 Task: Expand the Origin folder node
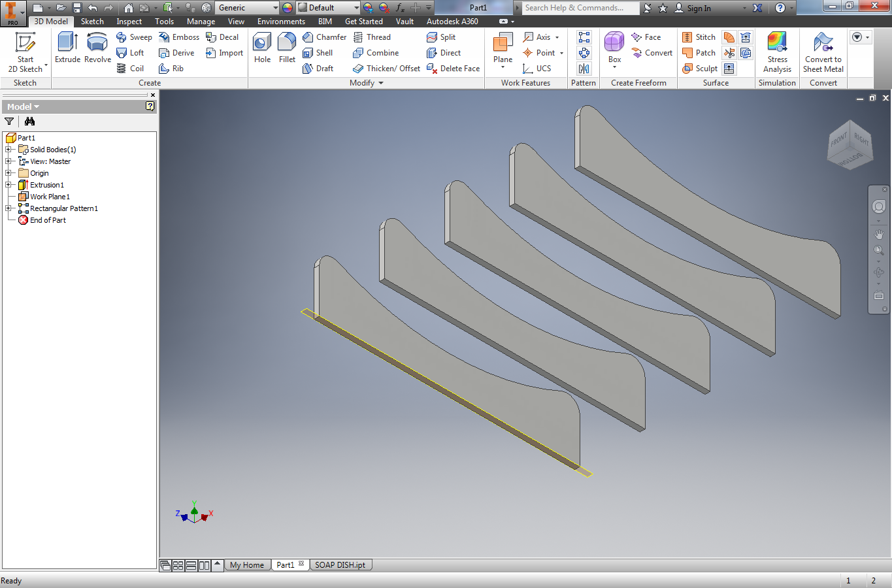coord(8,173)
